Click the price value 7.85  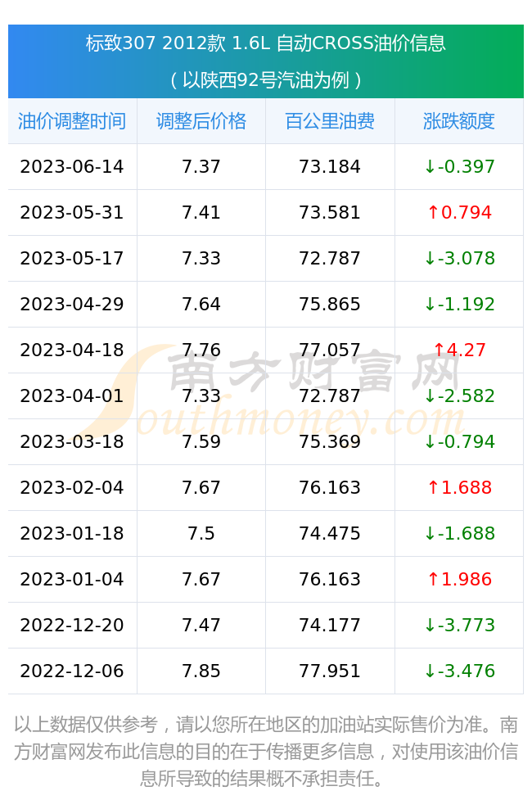pyautogui.click(x=201, y=671)
